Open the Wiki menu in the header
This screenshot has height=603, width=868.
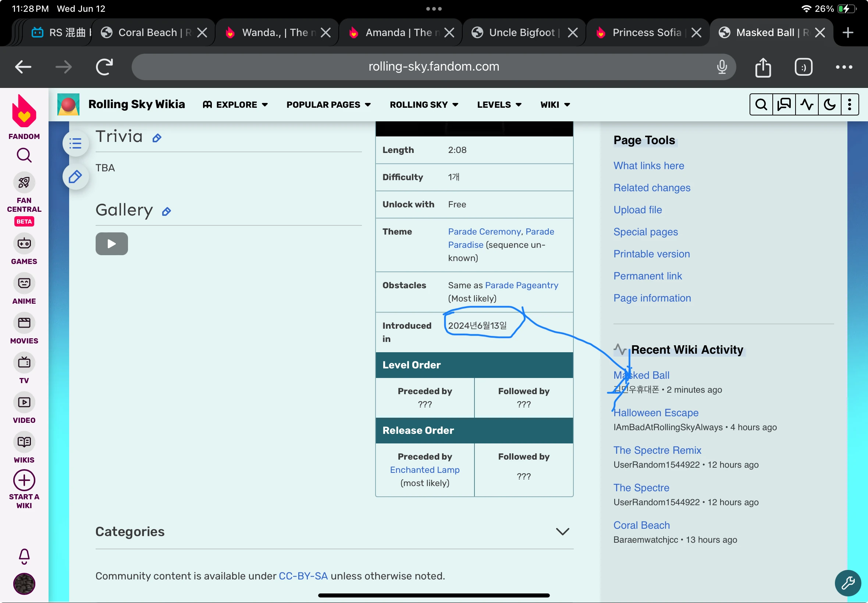554,104
